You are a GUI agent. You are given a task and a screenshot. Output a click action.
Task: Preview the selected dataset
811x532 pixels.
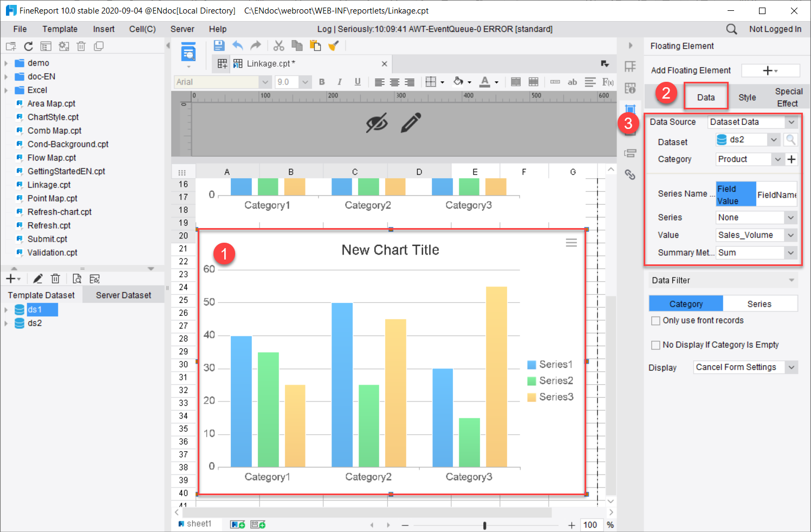coord(77,278)
